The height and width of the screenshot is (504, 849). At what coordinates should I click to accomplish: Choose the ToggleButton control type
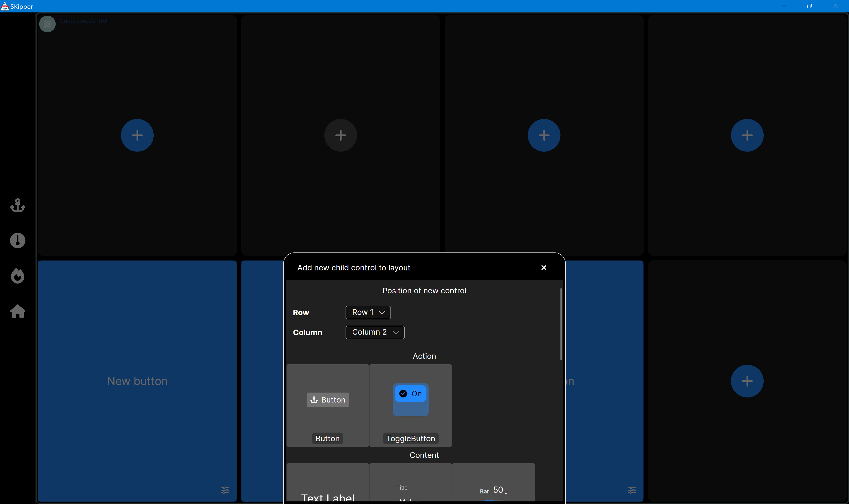(411, 405)
